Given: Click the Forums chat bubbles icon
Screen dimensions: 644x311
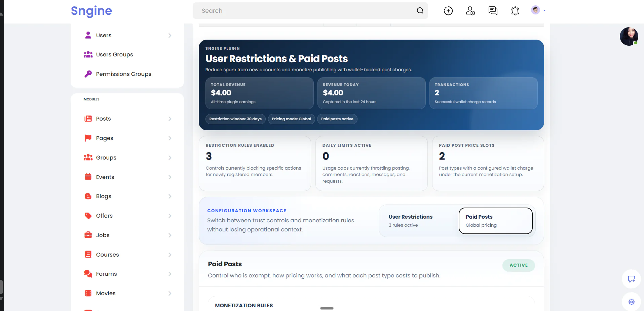Looking at the screenshot, I should (88, 274).
